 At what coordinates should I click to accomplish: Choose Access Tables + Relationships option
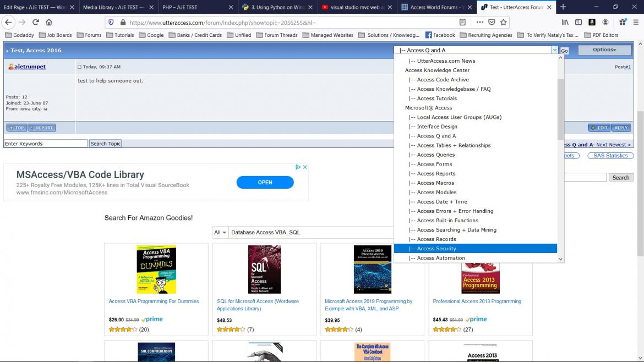475,145
